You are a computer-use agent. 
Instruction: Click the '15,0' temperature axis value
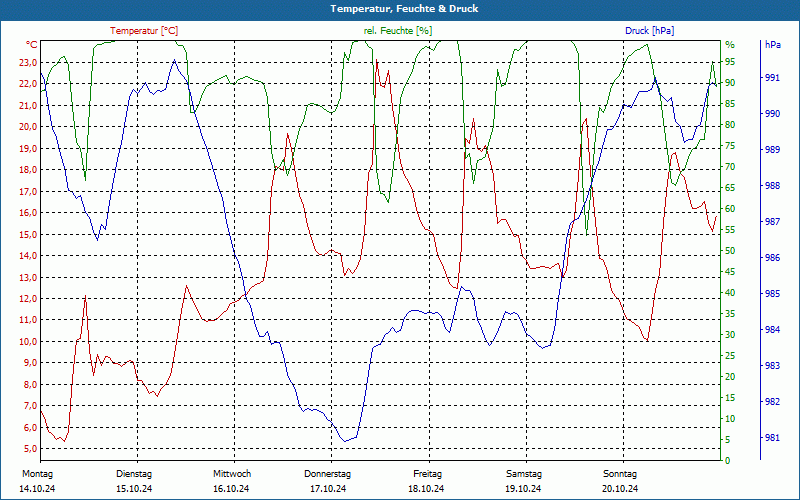28,234
